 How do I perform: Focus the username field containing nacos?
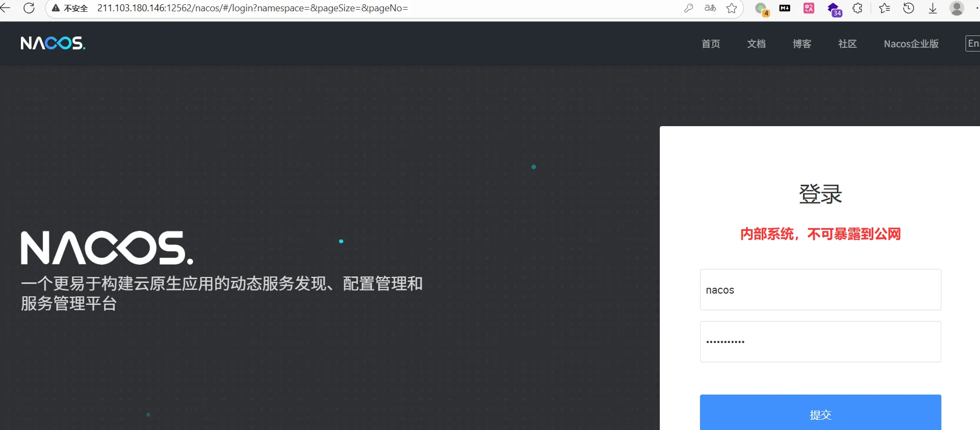pyautogui.click(x=820, y=290)
